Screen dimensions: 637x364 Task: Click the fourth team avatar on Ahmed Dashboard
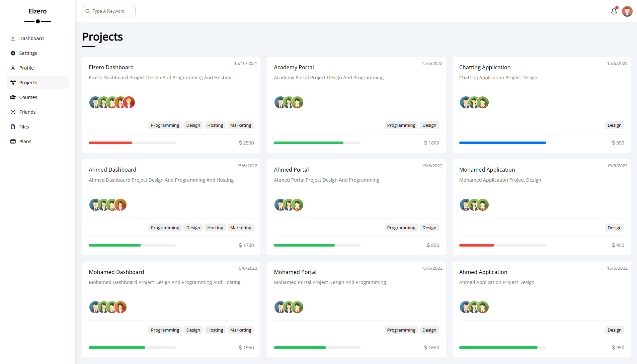121,205
